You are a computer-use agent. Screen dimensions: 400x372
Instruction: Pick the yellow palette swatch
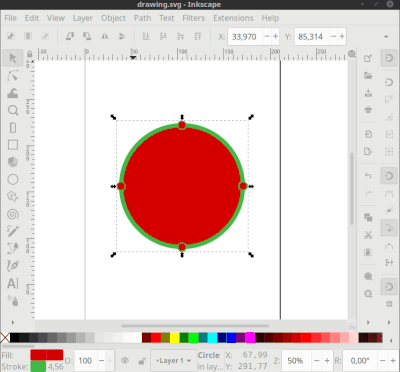175,338
